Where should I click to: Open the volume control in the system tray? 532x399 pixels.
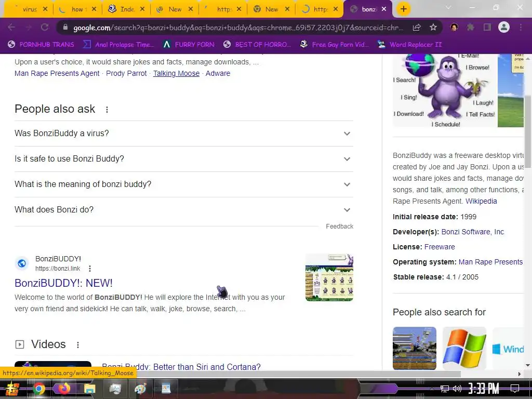(x=457, y=389)
